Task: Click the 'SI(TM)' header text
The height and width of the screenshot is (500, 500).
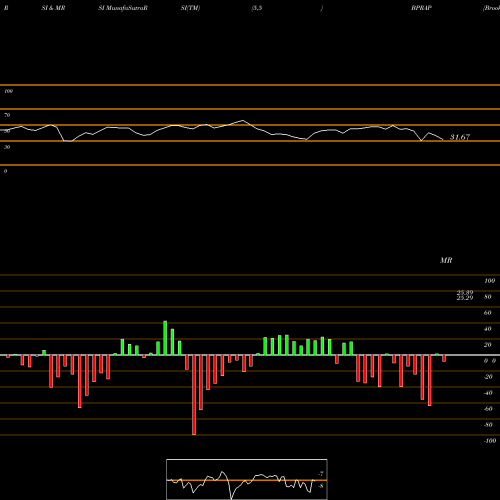Action: [190, 8]
